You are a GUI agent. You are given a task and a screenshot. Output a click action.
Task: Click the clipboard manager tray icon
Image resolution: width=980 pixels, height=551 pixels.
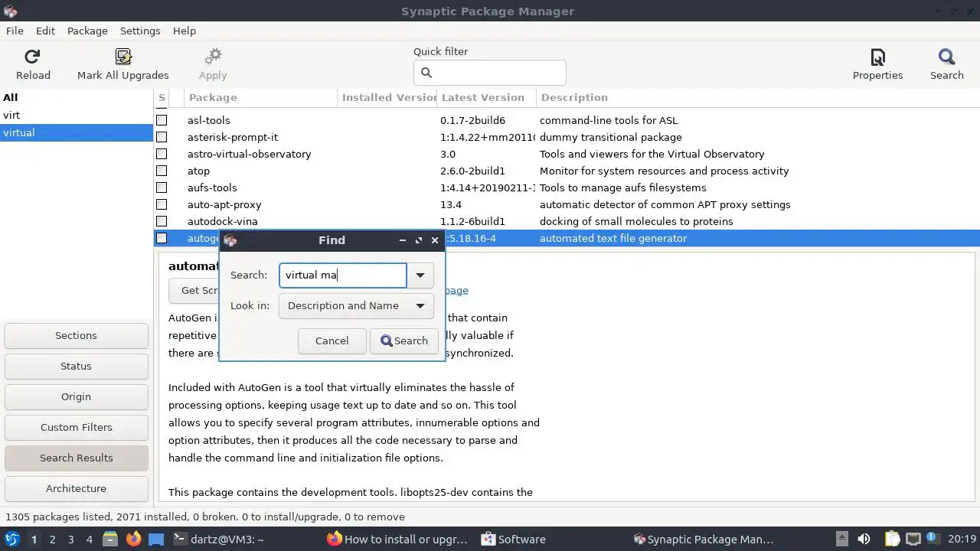(x=892, y=540)
